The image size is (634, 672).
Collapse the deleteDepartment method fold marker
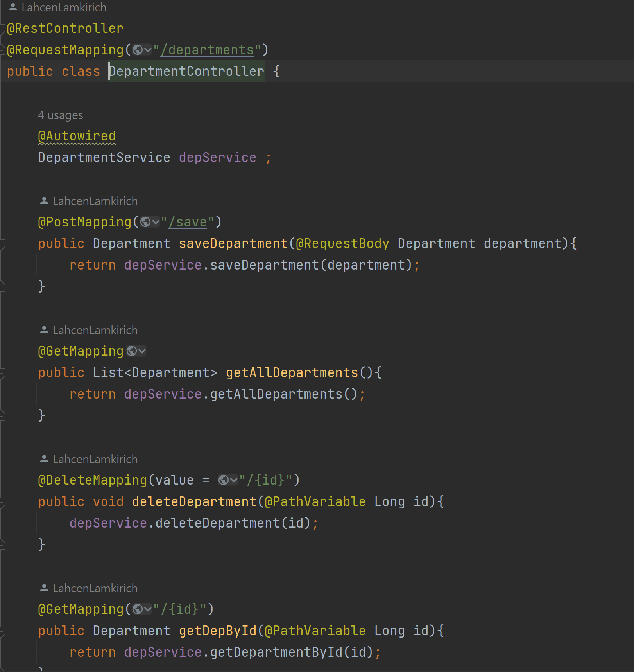(x=2, y=502)
